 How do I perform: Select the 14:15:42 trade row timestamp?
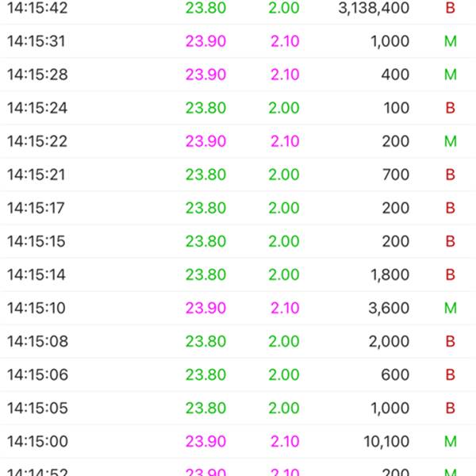37,8
